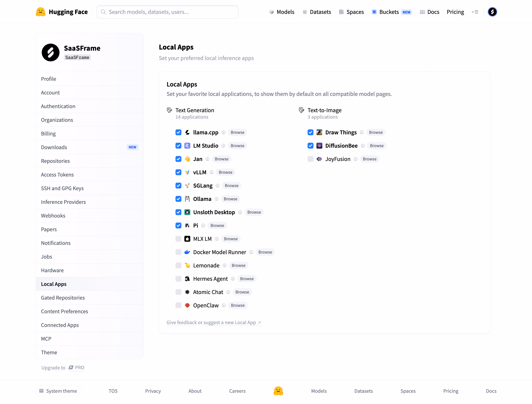Enable the Lemonade checkbox

[178, 265]
